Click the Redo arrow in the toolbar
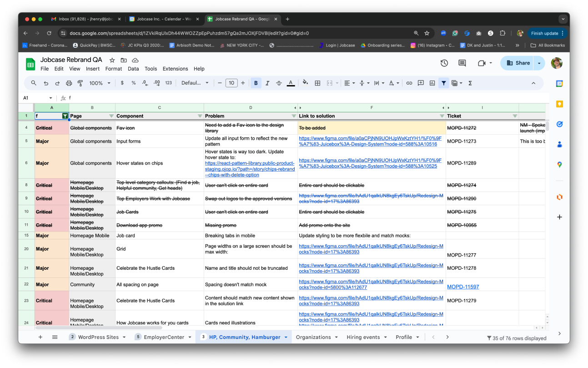The height and width of the screenshot is (368, 588). click(57, 83)
